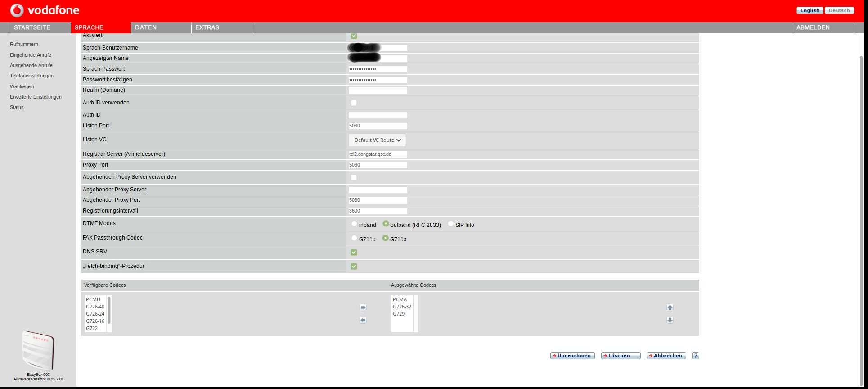Select the SIP Info DTMF mode
The image size is (868, 389).
pos(450,224)
